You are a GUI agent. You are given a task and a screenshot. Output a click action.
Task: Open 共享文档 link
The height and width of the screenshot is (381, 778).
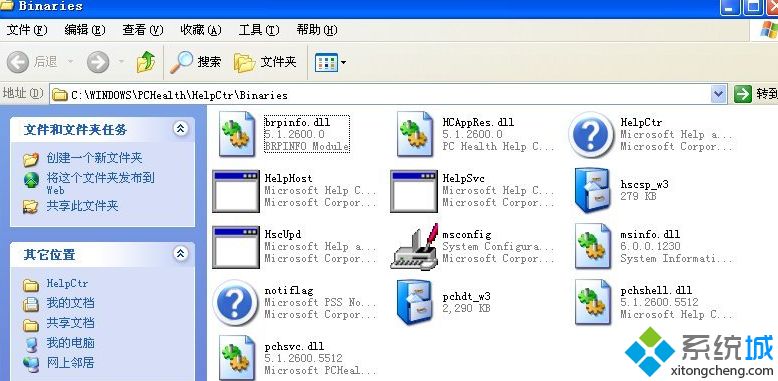70,323
